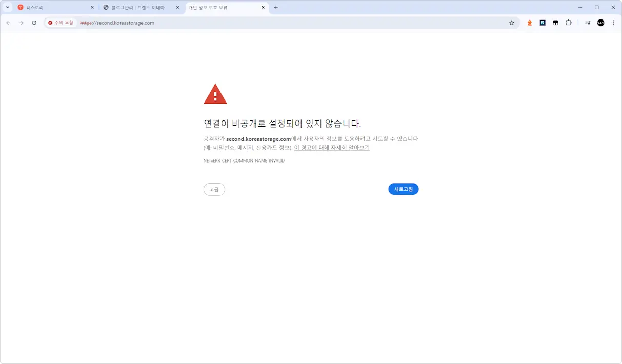The width and height of the screenshot is (622, 364).
Task: Click the '주의 요함' security warning badge
Action: (61, 23)
